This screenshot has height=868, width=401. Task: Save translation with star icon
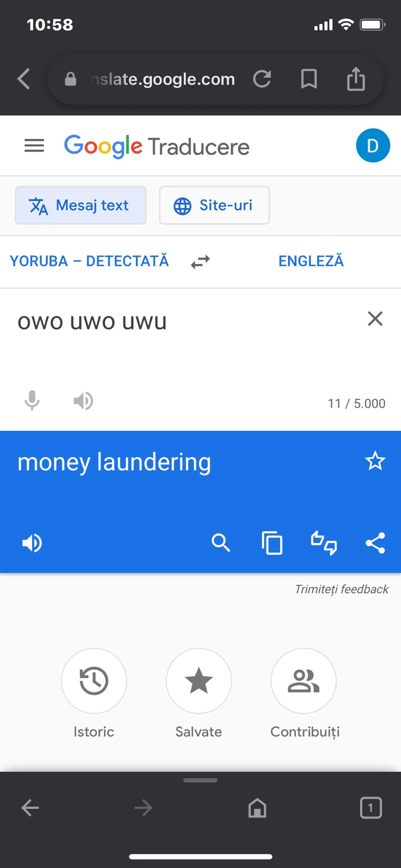(x=375, y=461)
